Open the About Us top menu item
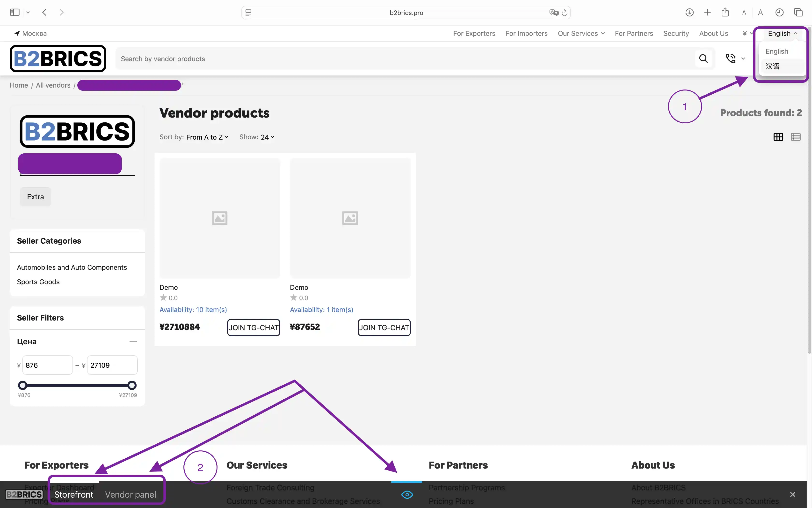The height and width of the screenshot is (508, 812). coord(714,33)
